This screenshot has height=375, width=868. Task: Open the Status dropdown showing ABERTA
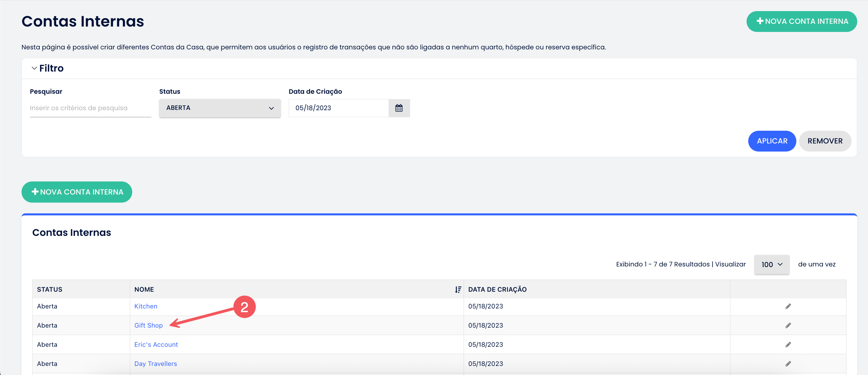pyautogui.click(x=220, y=108)
